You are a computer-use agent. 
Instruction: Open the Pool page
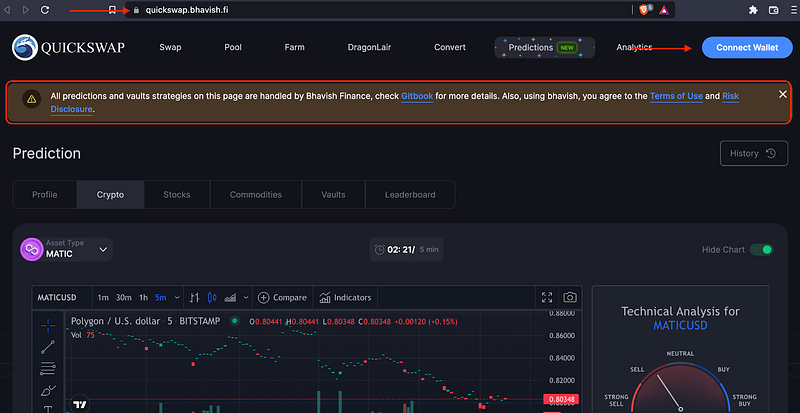point(233,47)
